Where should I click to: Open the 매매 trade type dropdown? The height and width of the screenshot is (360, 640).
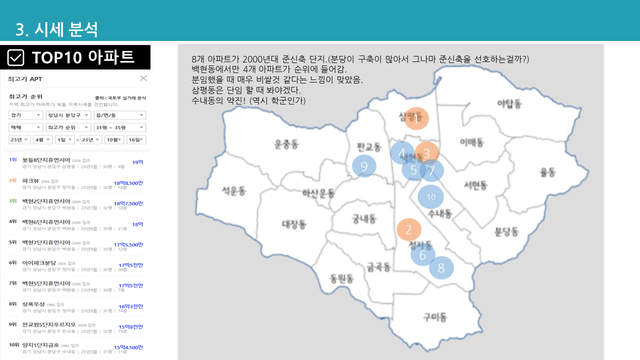point(25,127)
